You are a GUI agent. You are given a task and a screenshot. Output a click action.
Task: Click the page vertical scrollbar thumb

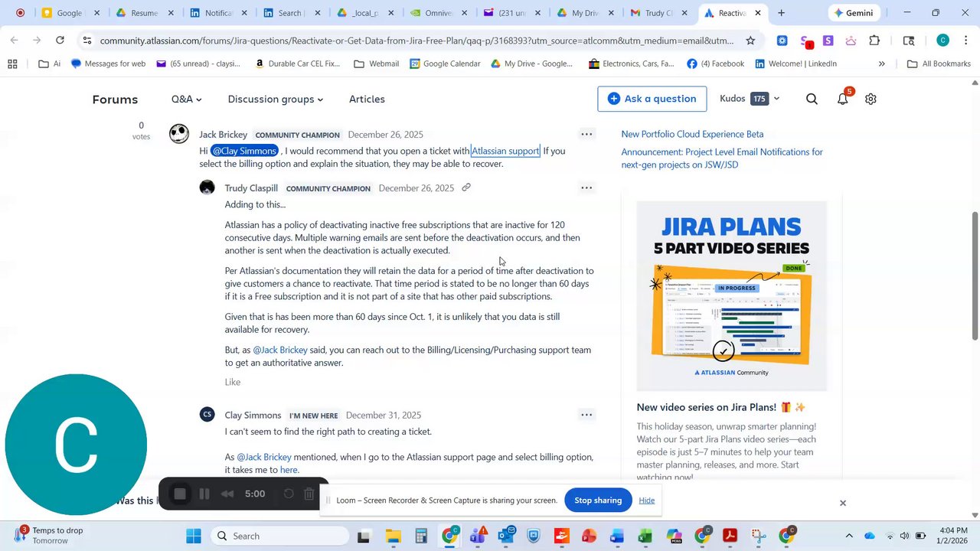coord(975,275)
